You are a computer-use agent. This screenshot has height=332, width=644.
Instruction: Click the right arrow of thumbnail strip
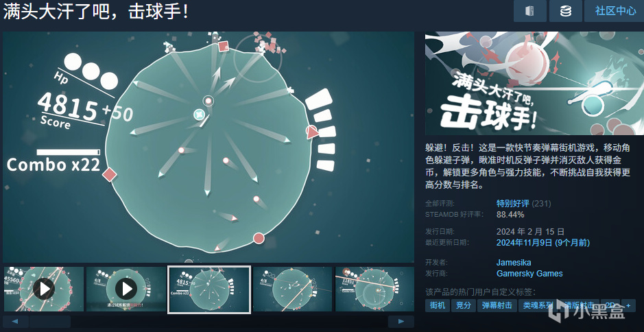pyautogui.click(x=401, y=321)
